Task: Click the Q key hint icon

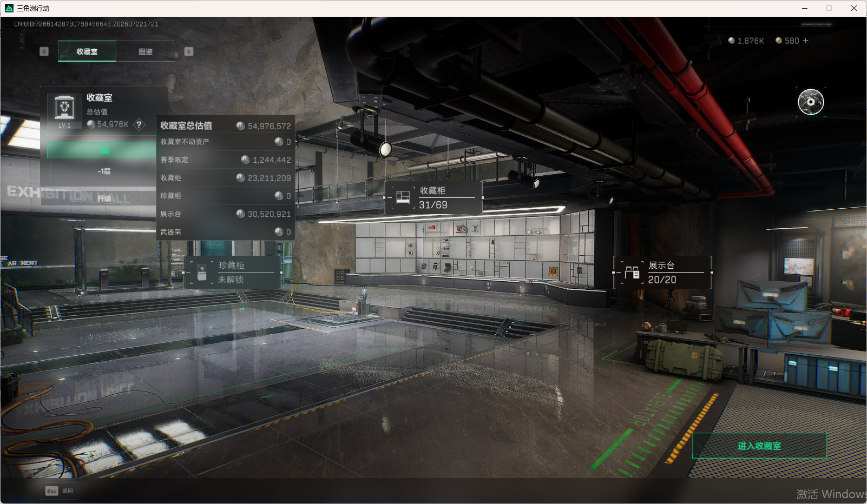Action: [x=44, y=51]
